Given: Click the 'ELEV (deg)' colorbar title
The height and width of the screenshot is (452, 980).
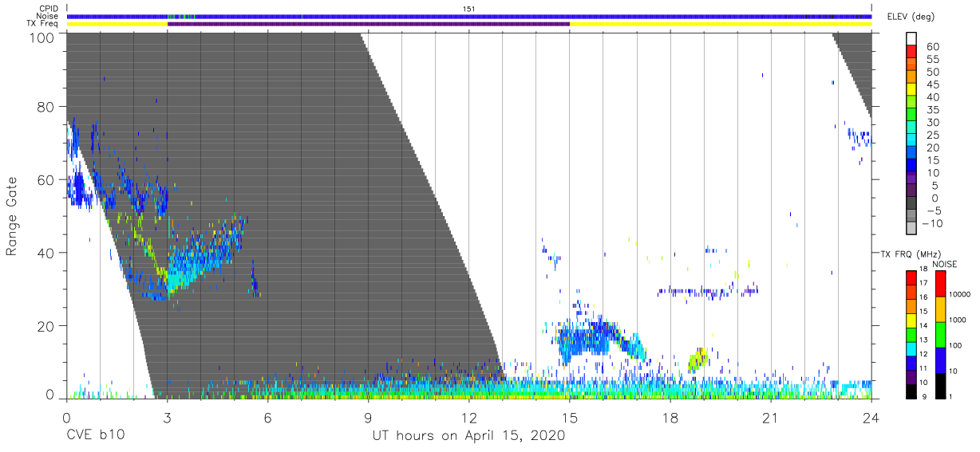Looking at the screenshot, I should pos(911,16).
